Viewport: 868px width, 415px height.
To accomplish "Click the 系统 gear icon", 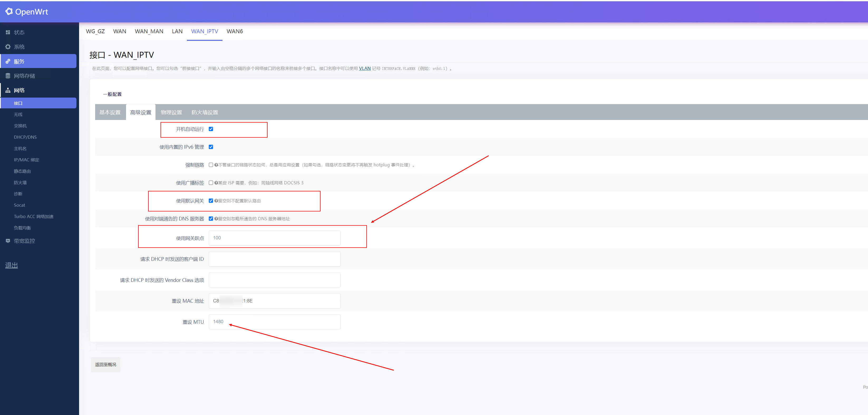I will (x=8, y=47).
